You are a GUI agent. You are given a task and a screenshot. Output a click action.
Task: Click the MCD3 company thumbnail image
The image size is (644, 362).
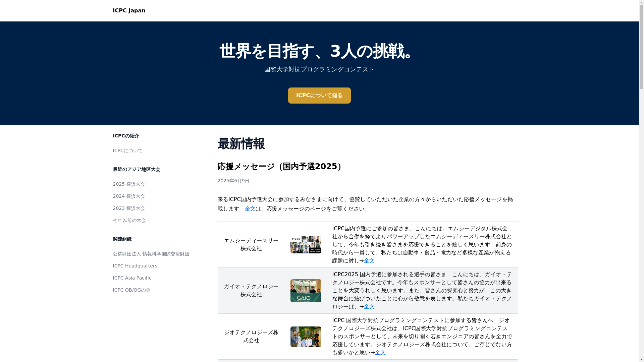(x=306, y=245)
